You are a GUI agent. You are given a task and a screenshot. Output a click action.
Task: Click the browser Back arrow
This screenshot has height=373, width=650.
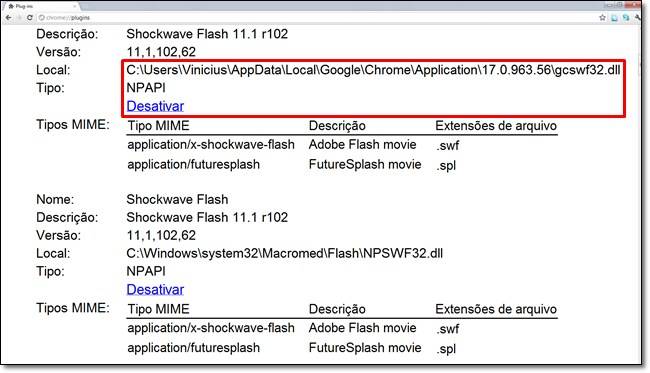pos(9,18)
